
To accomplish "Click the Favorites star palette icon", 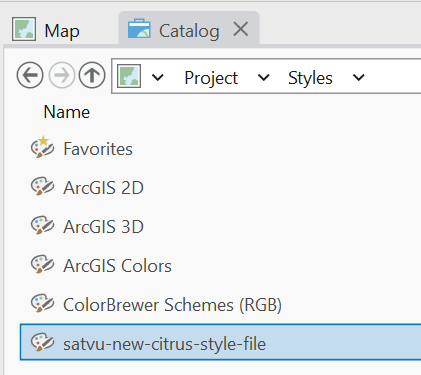I will (x=42, y=147).
